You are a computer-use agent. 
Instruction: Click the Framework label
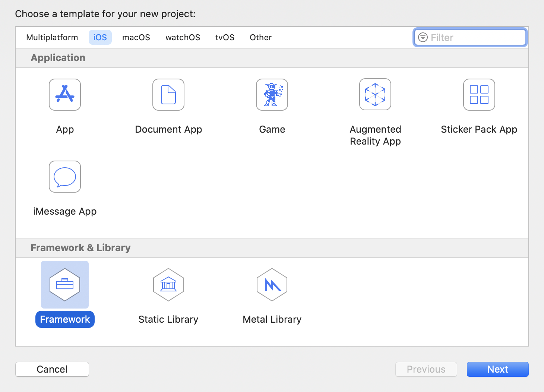click(65, 319)
